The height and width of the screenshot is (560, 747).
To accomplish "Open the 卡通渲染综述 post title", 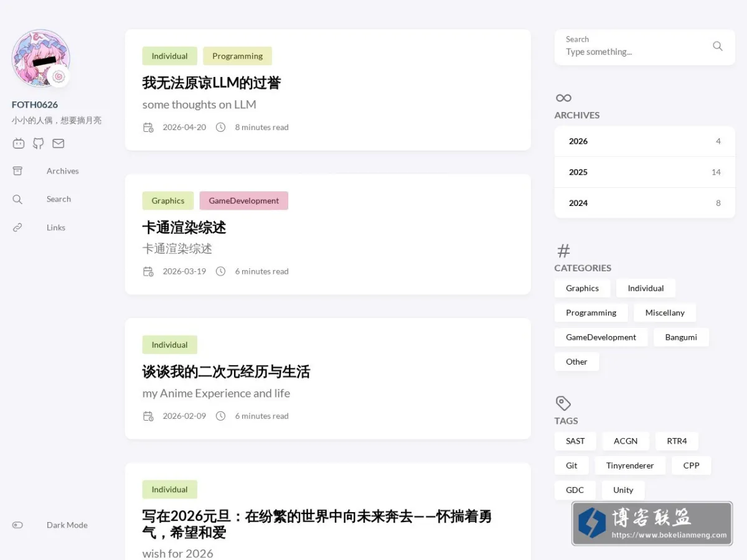I will 184,228.
